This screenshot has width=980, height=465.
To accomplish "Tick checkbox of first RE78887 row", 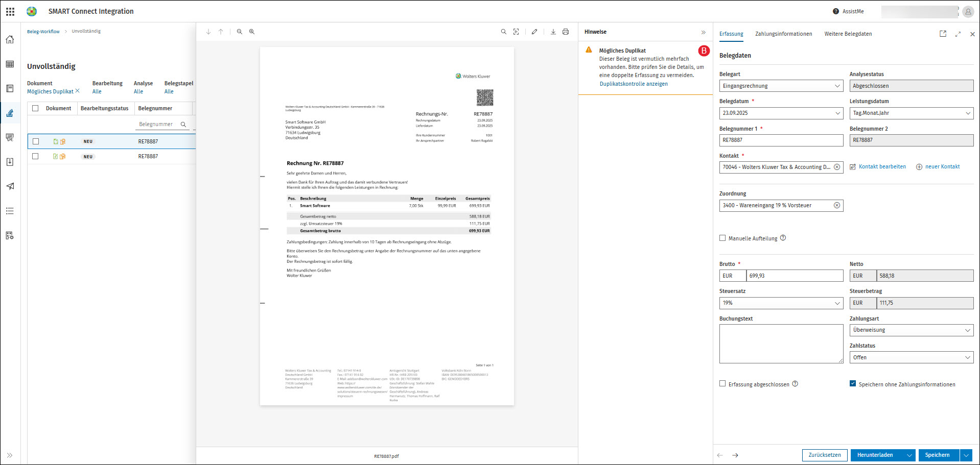I will [36, 141].
